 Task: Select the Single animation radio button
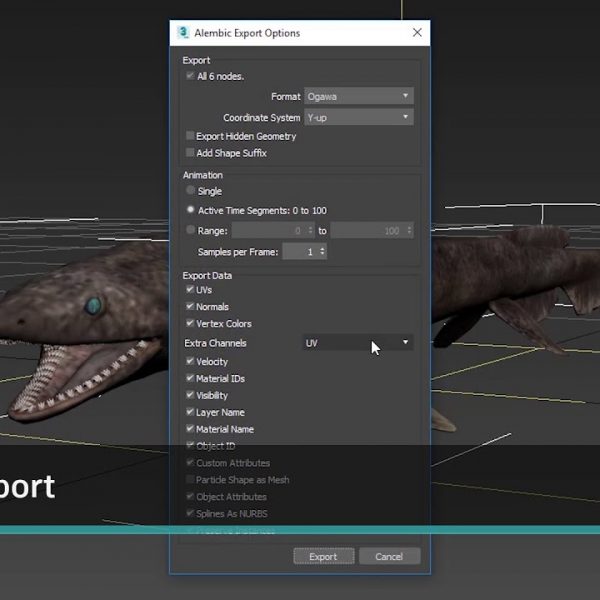[x=190, y=191]
